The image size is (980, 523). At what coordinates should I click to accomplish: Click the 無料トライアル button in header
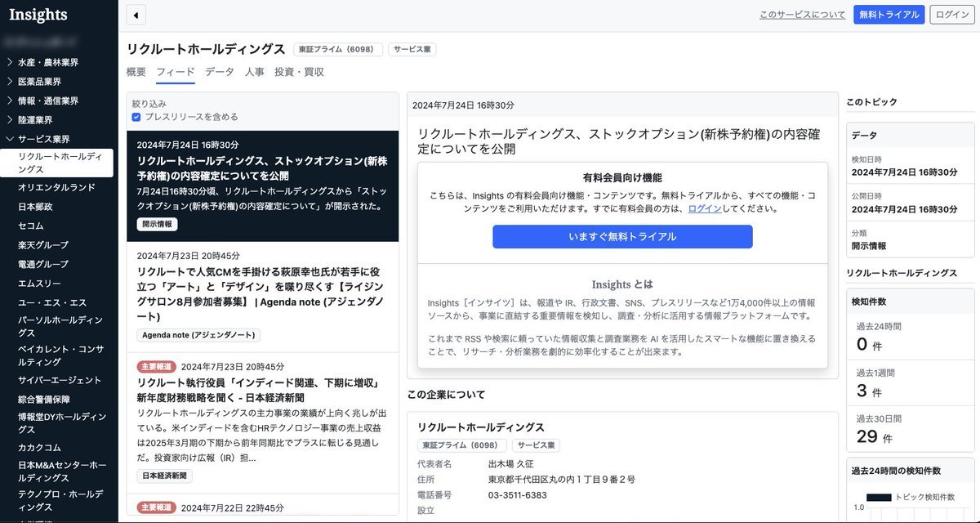889,15
